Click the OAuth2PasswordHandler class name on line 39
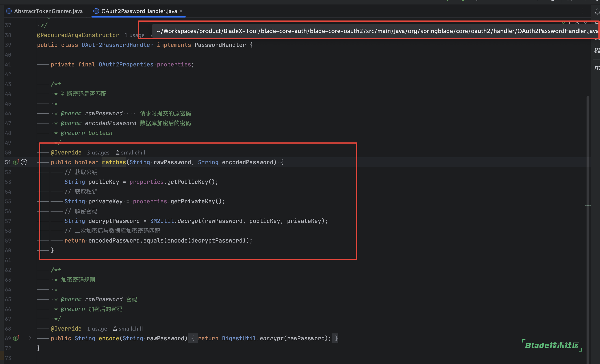Image resolution: width=600 pixels, height=364 pixels. [117, 45]
